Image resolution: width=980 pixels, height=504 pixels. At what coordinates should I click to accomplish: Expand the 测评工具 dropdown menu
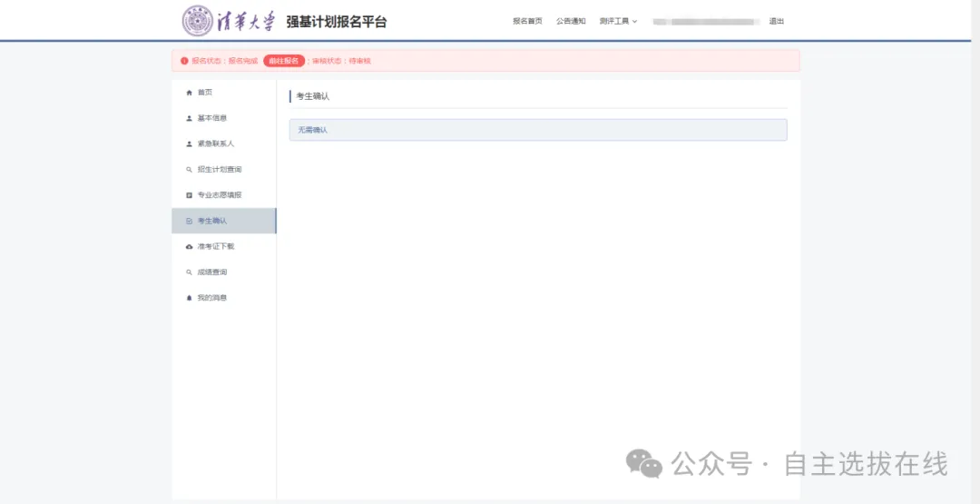618,21
